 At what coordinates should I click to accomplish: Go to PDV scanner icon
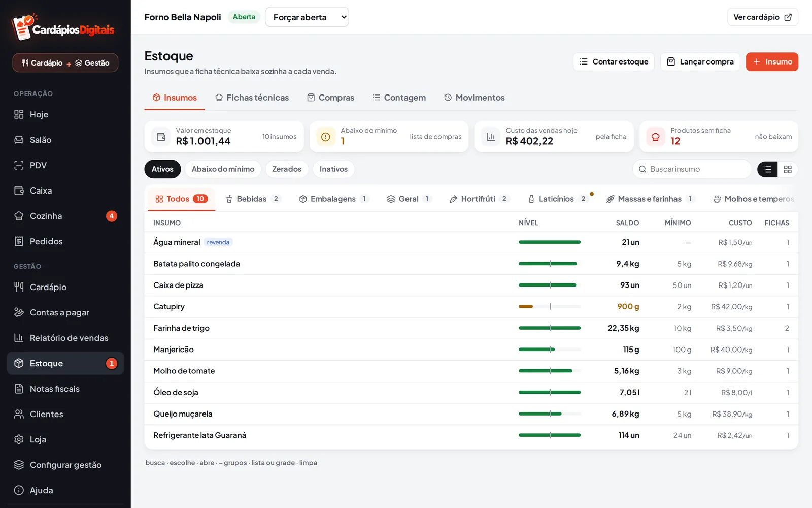pos(19,165)
